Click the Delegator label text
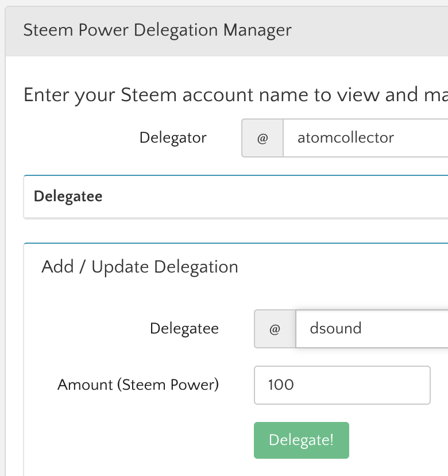Screen dimensions: 448x476 point(173,138)
